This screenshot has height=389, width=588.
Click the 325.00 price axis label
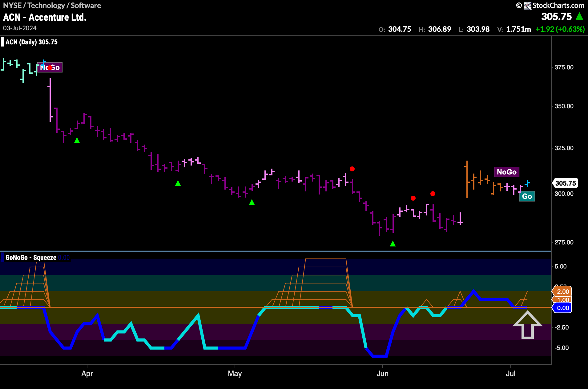point(564,148)
